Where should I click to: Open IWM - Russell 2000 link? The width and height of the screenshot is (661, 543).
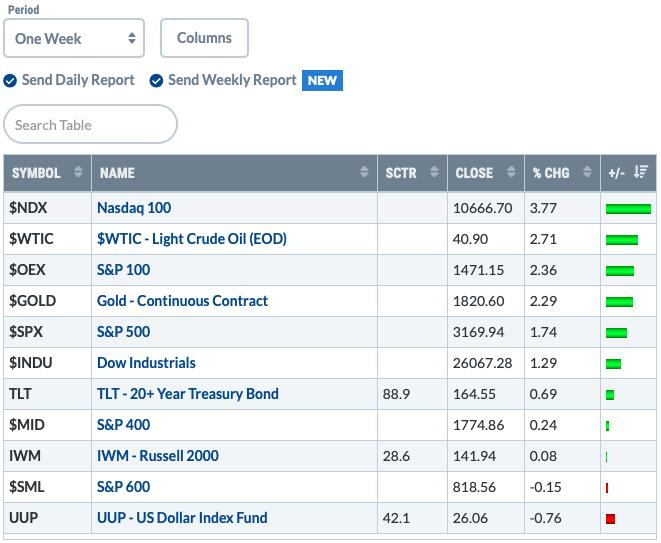pos(158,456)
